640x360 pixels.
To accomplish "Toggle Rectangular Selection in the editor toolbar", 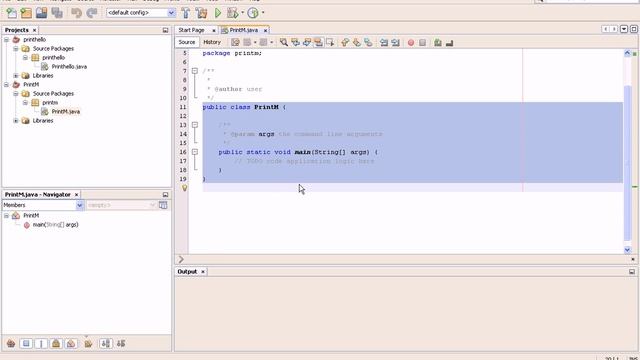I will [330, 42].
